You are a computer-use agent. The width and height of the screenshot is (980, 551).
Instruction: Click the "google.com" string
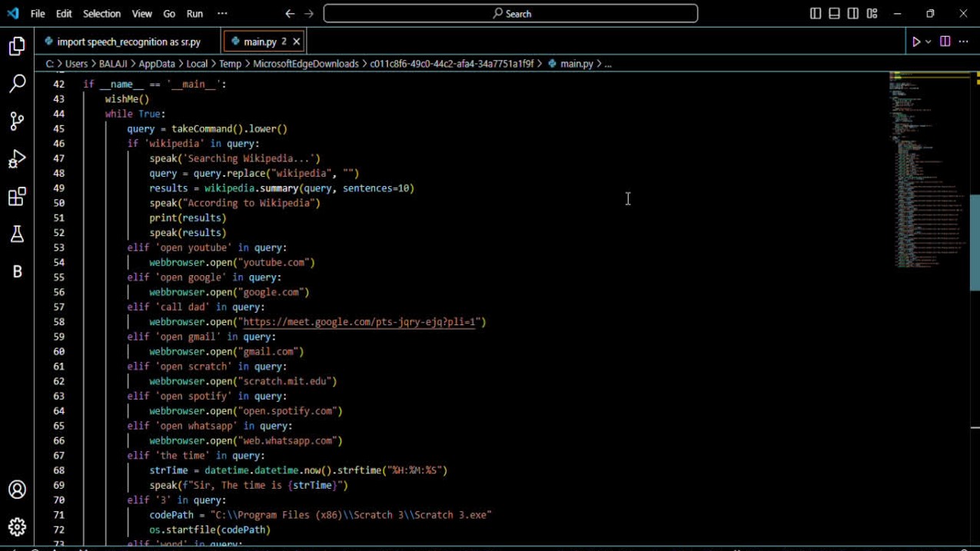click(271, 293)
